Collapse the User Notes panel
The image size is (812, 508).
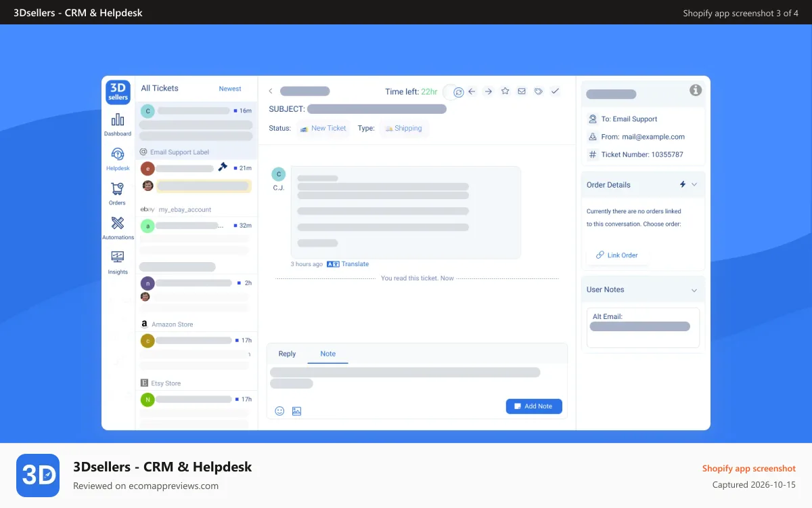point(694,290)
